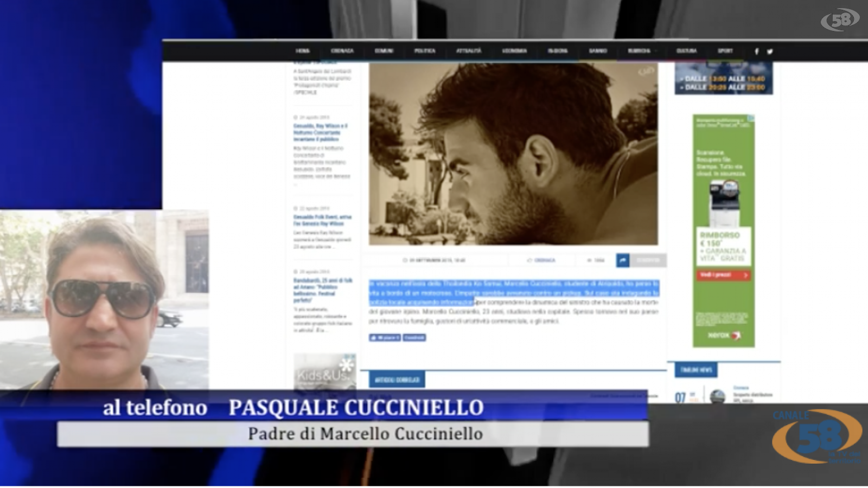Click the Facebook Mi piace button

[x=385, y=338]
